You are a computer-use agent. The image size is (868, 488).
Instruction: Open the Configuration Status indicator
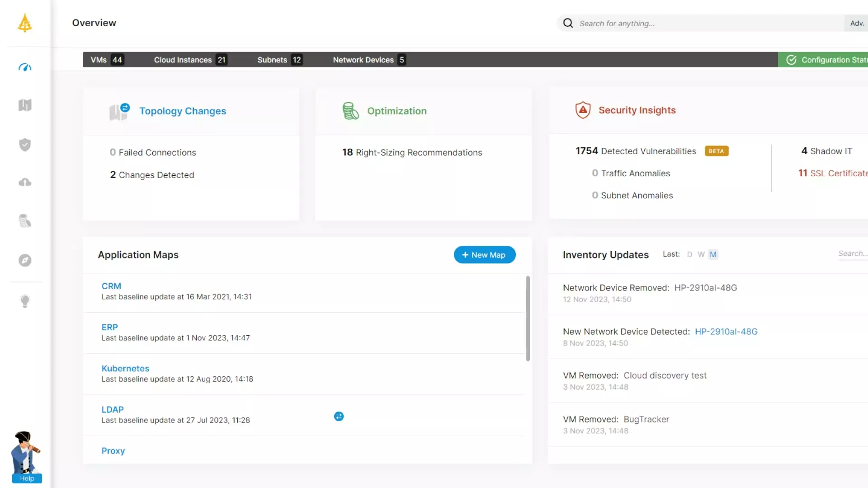[823, 60]
